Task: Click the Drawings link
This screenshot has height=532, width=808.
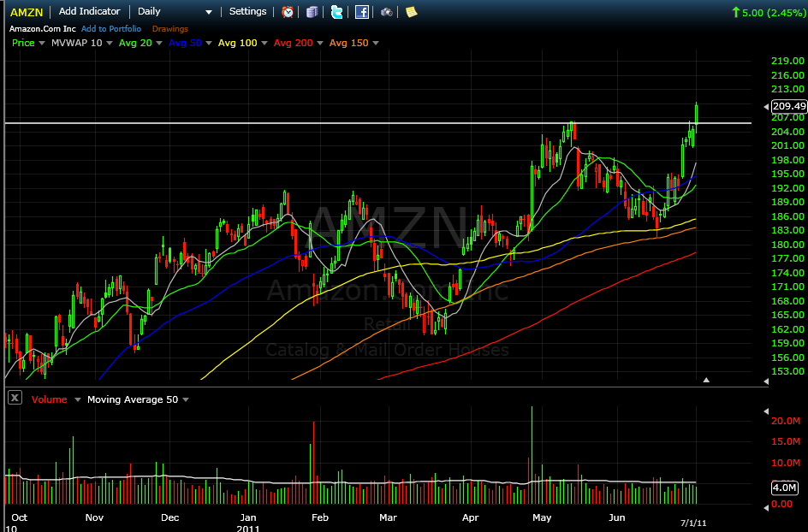Action: 170,29
